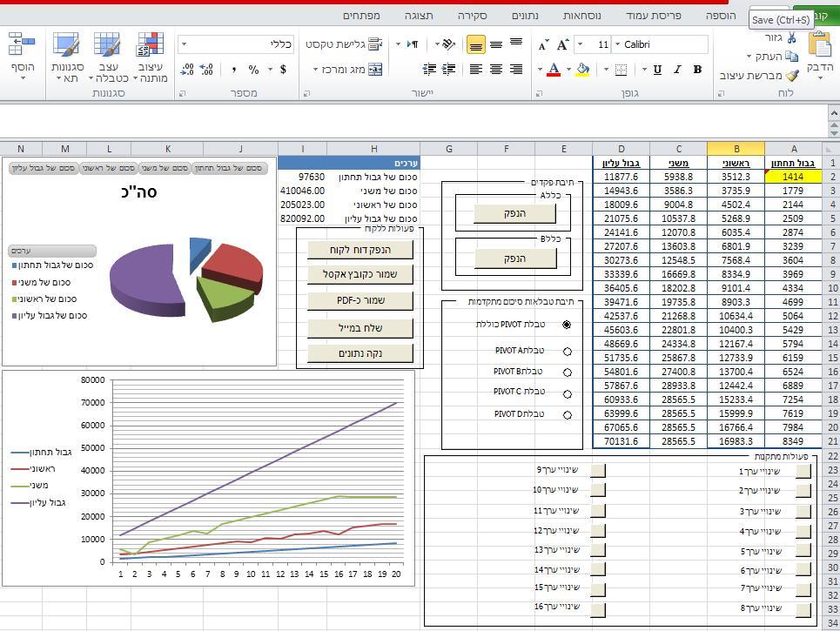Click the currency ($) format icon

point(283,70)
